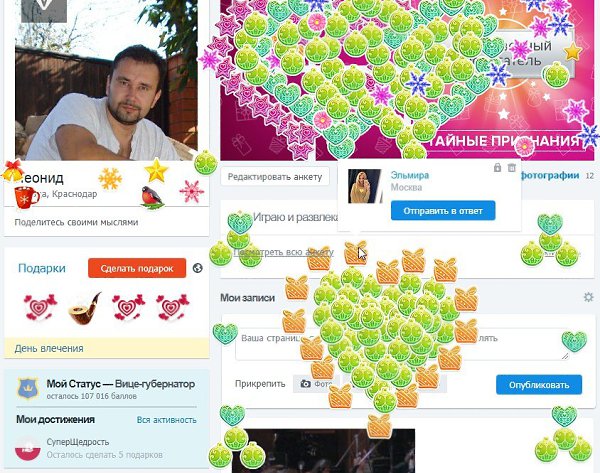Open Редактировать анкету
The width and height of the screenshot is (600, 473).
[275, 177]
